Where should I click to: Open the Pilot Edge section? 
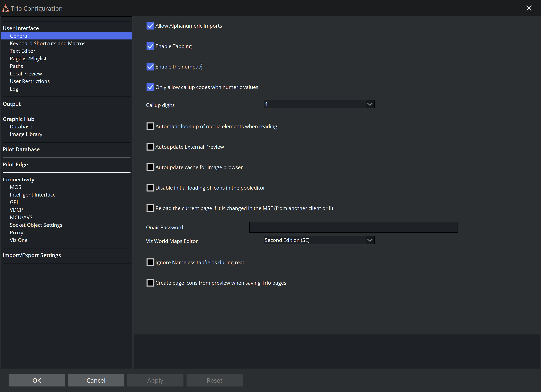(15, 165)
